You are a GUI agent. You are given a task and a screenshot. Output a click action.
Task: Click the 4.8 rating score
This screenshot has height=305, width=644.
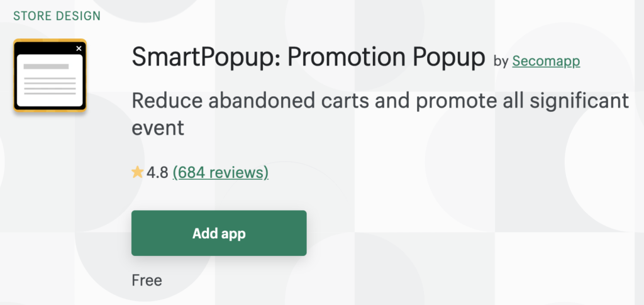(157, 172)
